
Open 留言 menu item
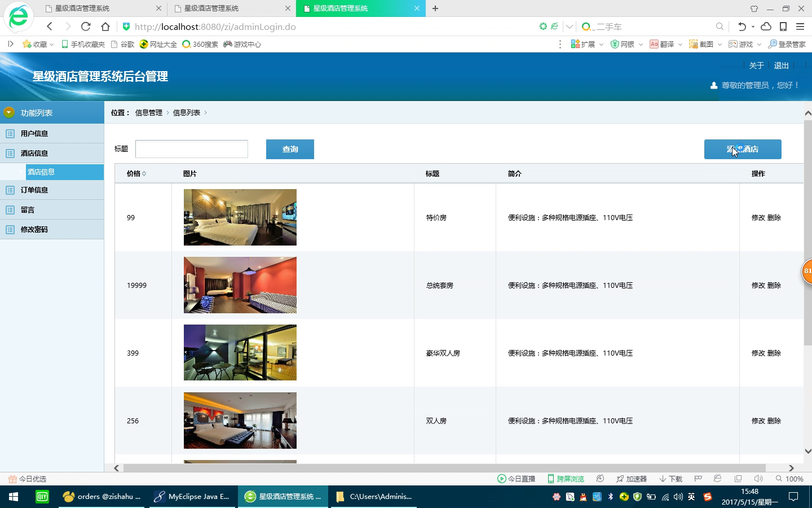(52, 209)
